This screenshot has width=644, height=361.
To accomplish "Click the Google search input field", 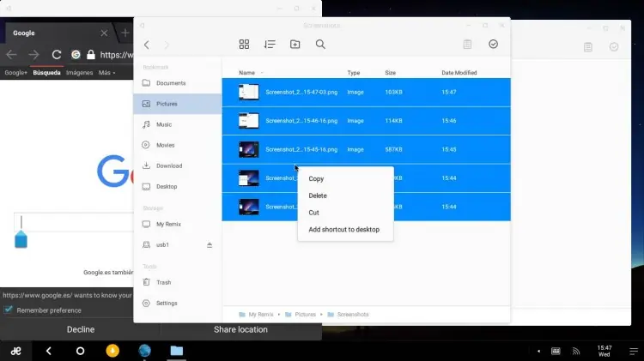I will click(74, 222).
